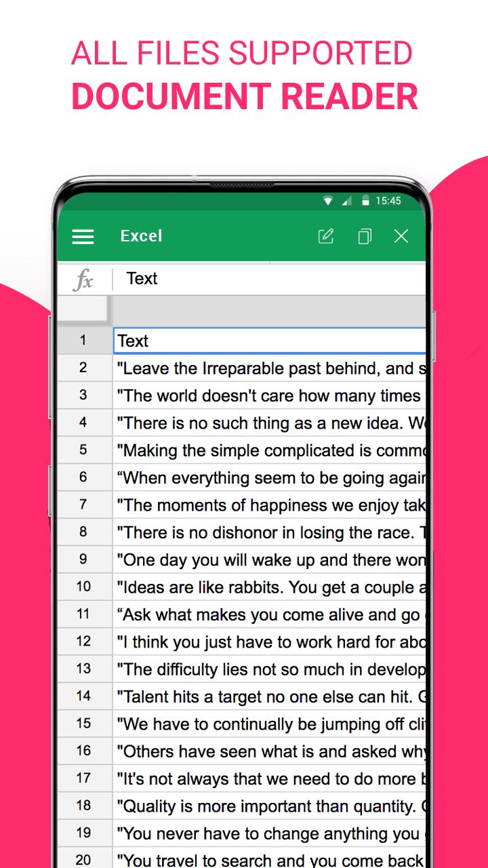The height and width of the screenshot is (868, 488).
Task: Select row header 20
Action: [84, 859]
